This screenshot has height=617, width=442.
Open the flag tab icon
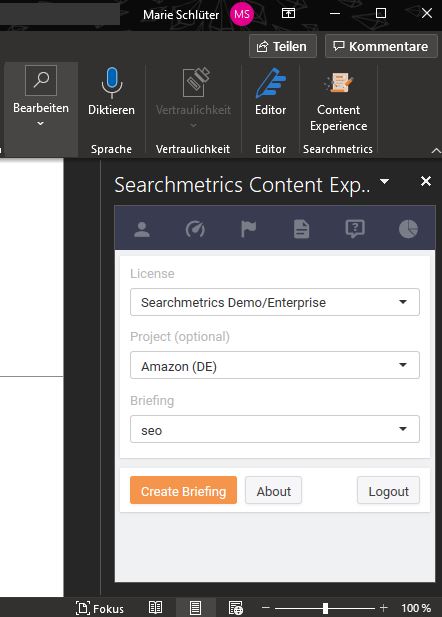(248, 229)
